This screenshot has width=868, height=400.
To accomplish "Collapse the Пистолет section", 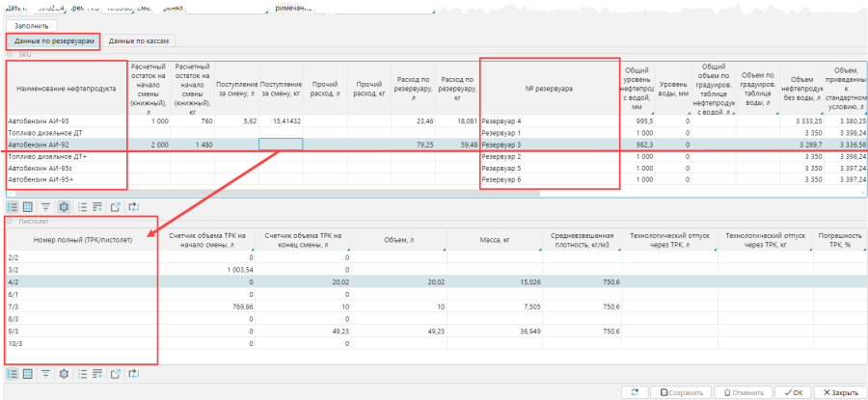I will [x=11, y=223].
